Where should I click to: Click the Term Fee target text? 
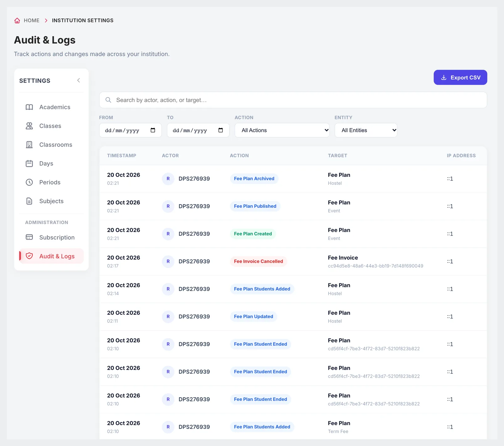[x=338, y=432]
